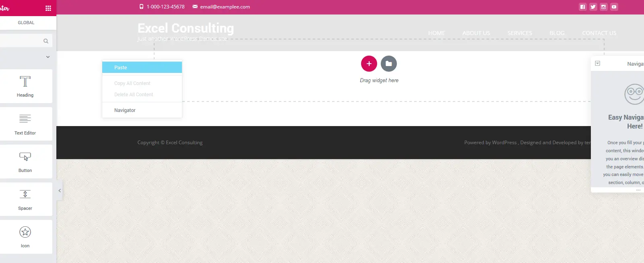
Task: Open the YouTube social icon
Action: pyautogui.click(x=614, y=7)
